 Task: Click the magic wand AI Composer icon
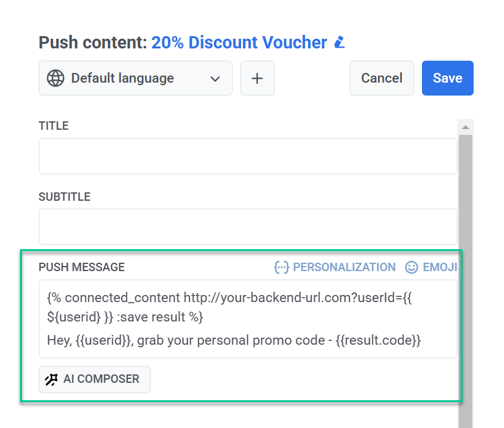click(51, 380)
